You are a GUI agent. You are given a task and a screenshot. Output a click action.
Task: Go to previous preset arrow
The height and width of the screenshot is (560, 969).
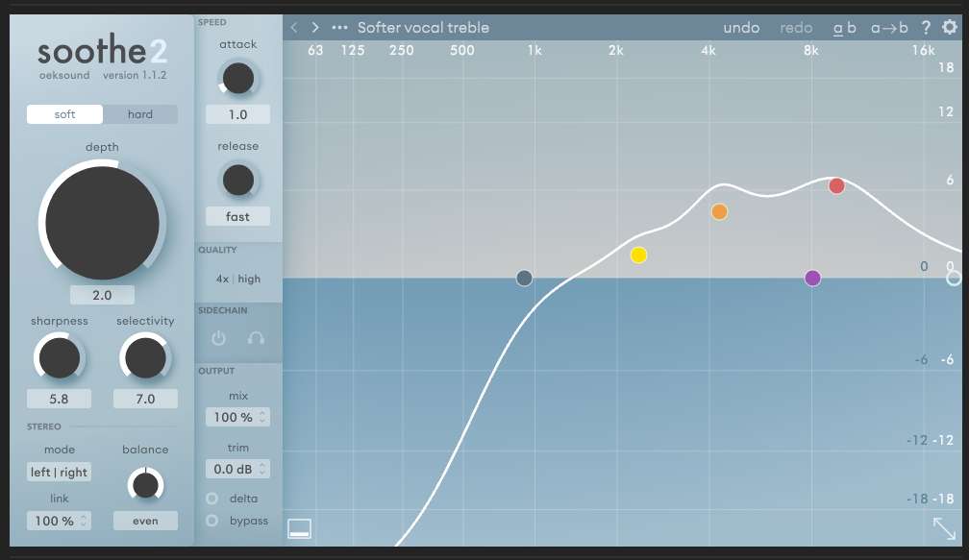294,28
